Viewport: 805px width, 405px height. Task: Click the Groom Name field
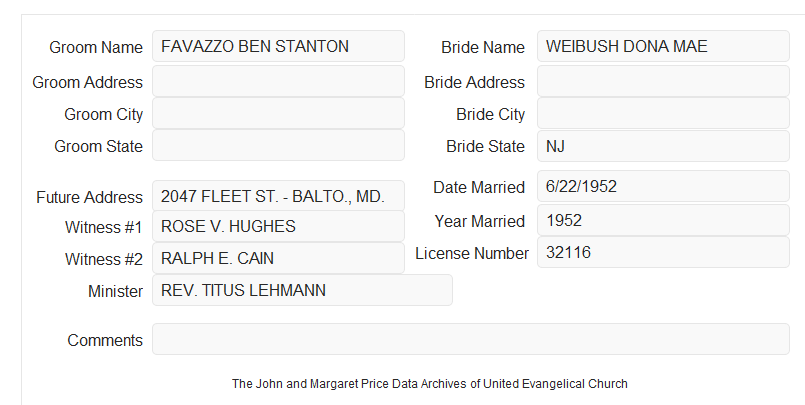(278, 46)
